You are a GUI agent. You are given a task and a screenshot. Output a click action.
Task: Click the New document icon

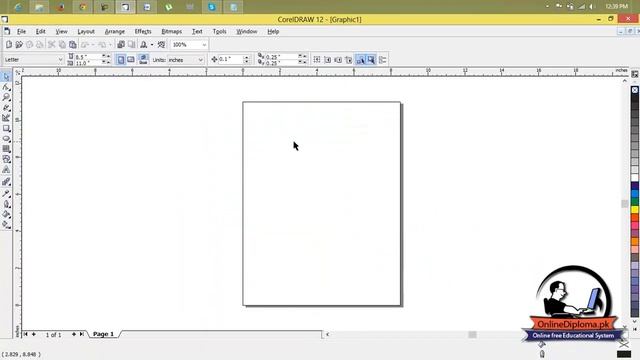pyautogui.click(x=9, y=44)
